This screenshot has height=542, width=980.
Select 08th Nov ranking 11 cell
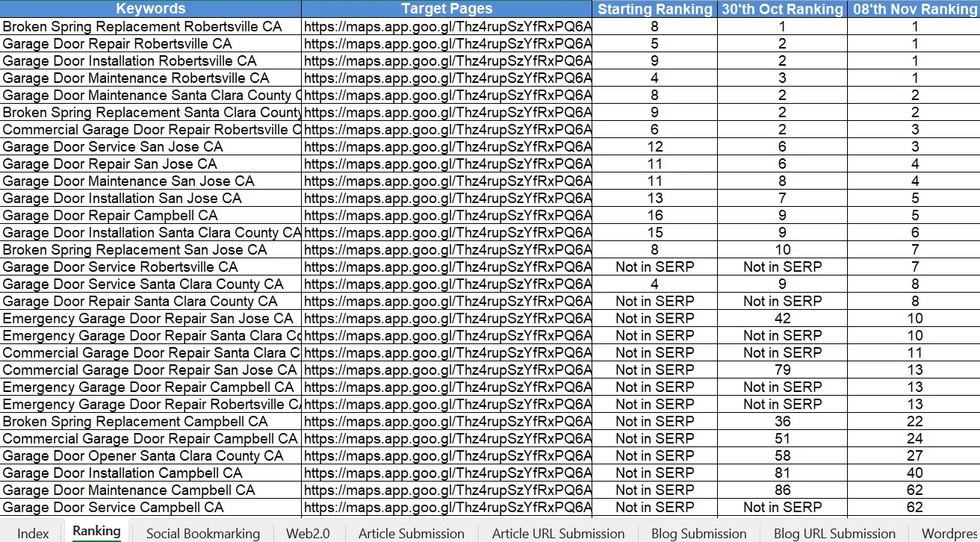pyautogui.click(x=914, y=352)
